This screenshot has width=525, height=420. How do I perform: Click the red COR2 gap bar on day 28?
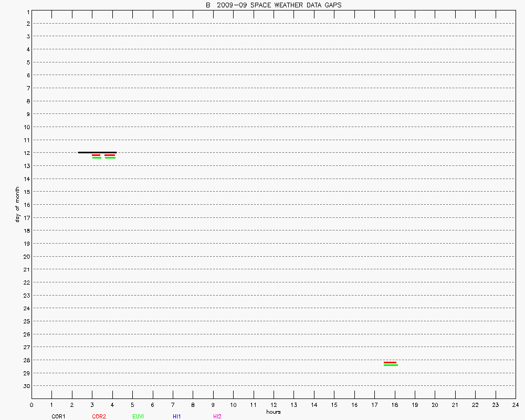[390, 362]
